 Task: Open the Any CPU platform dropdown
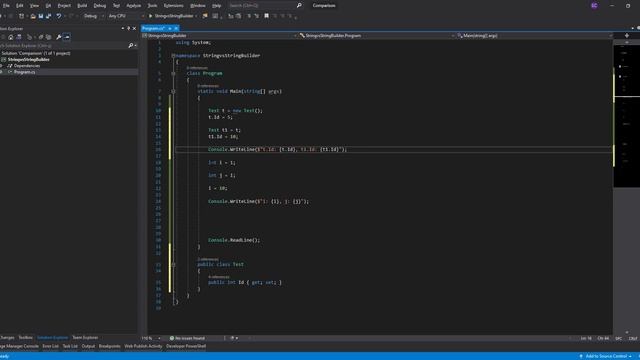126,16
